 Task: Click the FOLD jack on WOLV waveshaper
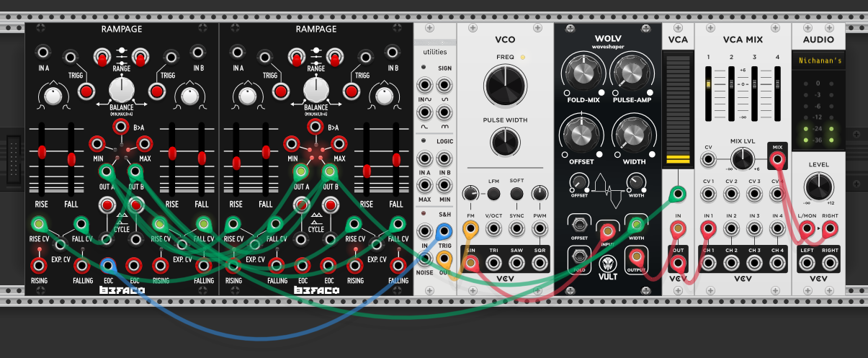click(579, 256)
